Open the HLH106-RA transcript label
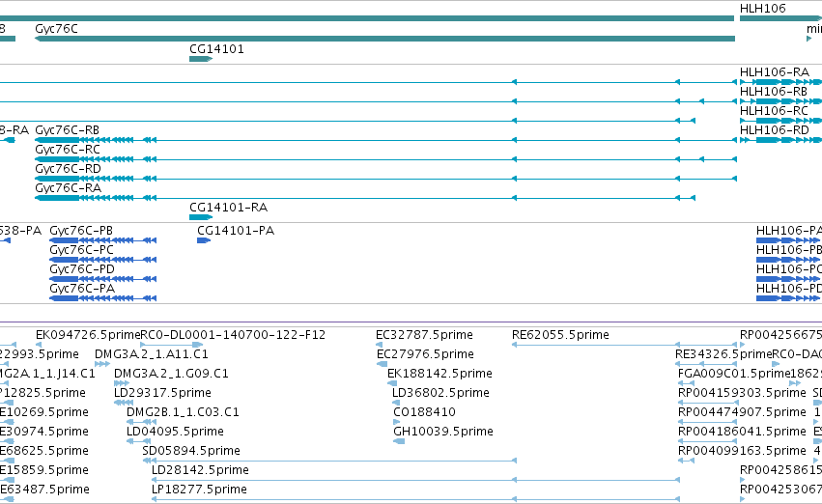This screenshot has width=822, height=504. point(775,71)
